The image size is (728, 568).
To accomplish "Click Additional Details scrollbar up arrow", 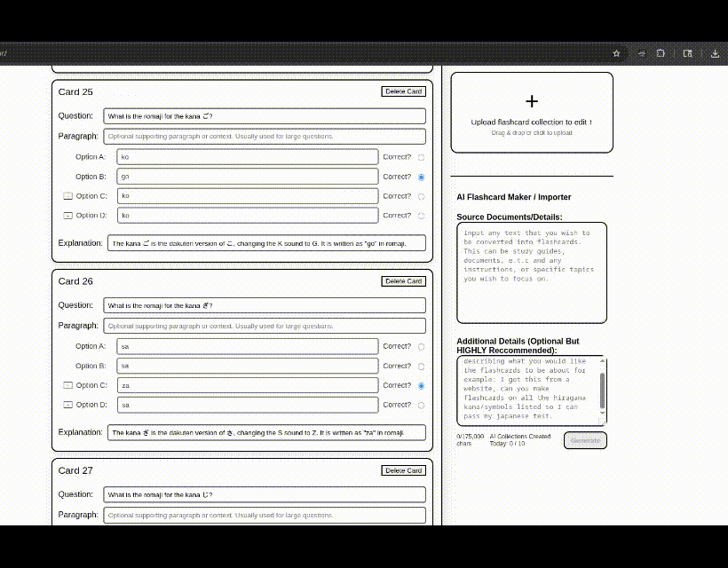I will (x=602, y=360).
